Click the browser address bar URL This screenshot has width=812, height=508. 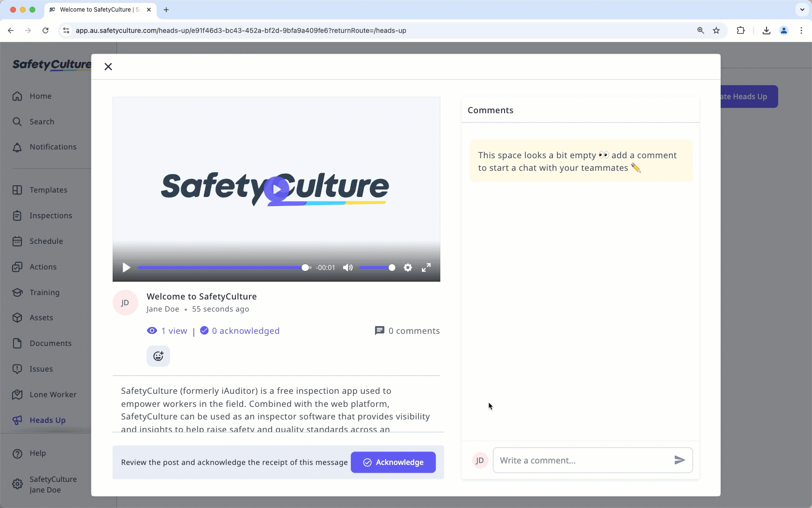click(241, 30)
